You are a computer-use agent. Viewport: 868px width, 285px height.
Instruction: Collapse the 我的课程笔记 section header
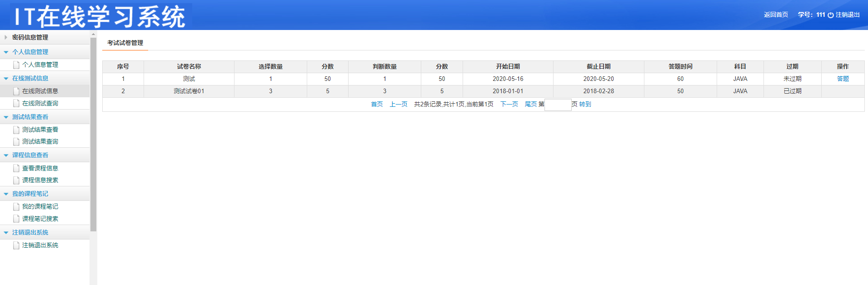tap(45, 194)
